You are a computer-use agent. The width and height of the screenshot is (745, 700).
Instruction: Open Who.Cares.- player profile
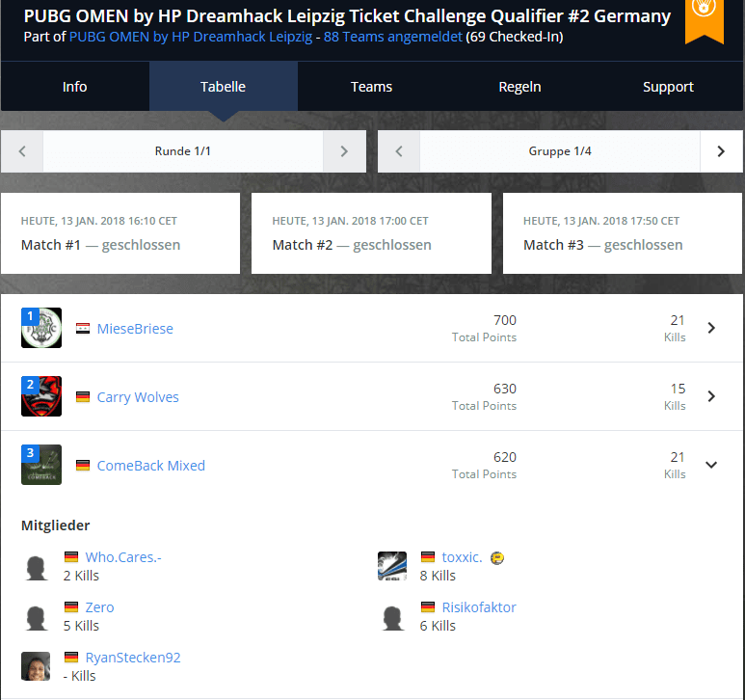click(x=123, y=557)
